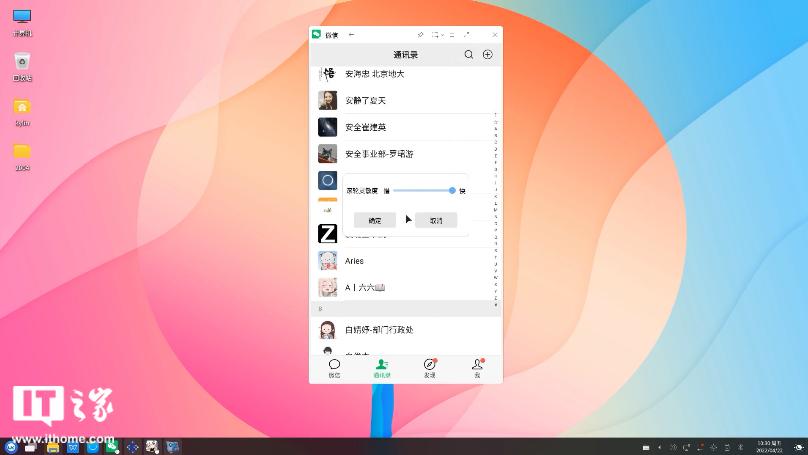Viewport: 808px width, 455px height.
Task: Select the Contacts tab at the bottom
Action: [382, 366]
